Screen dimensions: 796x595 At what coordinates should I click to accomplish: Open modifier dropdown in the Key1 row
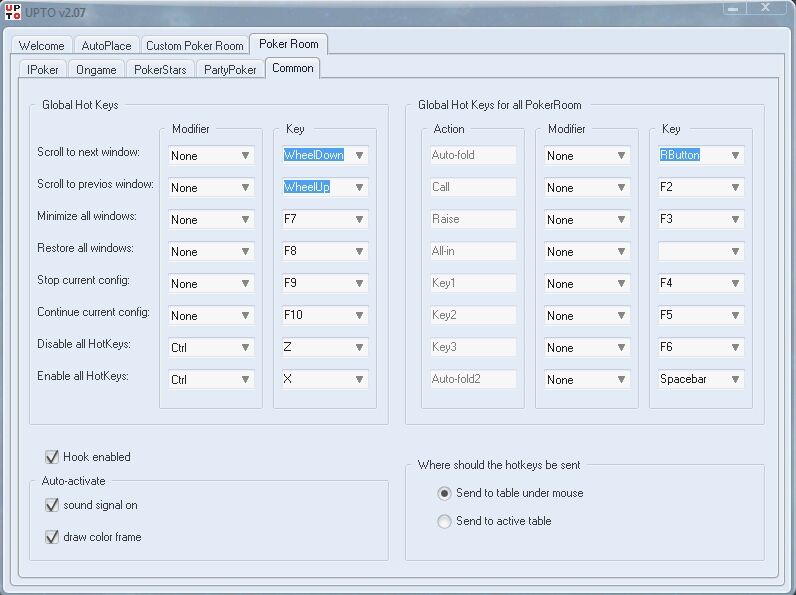[x=587, y=283]
